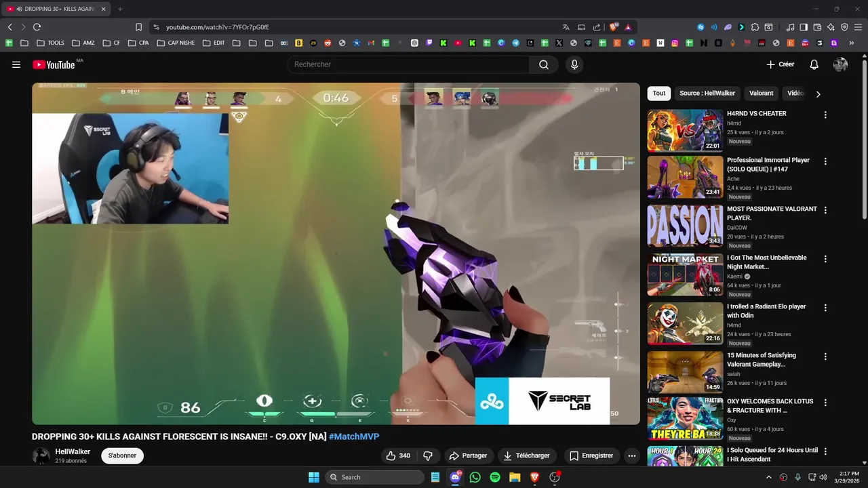
Task: Open a new browser tab
Action: pyautogui.click(x=120, y=9)
